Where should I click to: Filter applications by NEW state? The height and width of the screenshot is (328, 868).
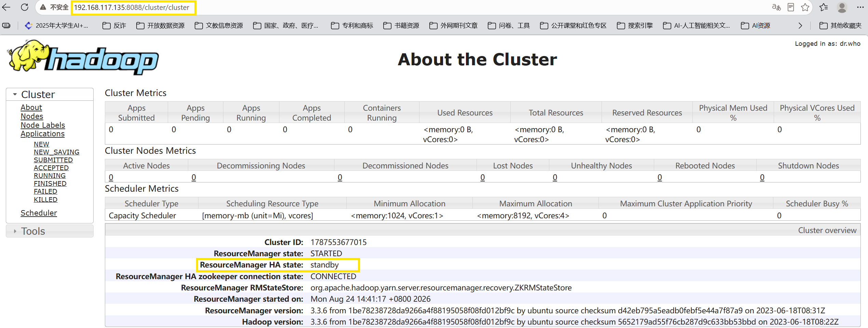41,144
